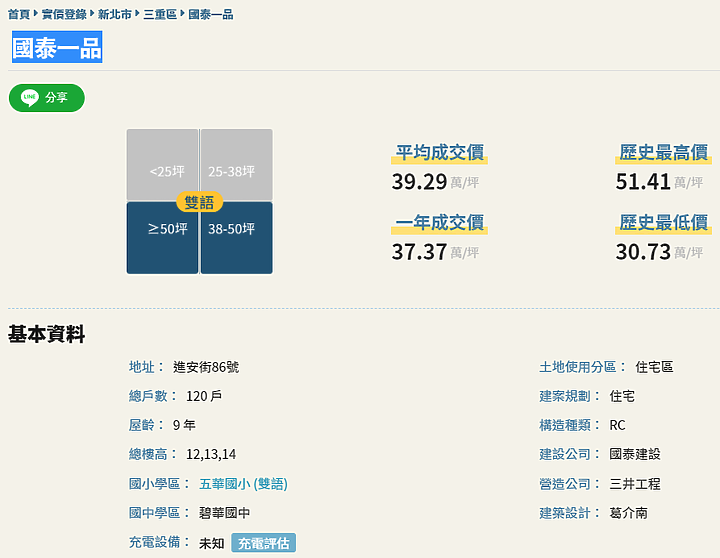Open 五華國小 (雙語) school link
Screen dimensions: 720x558
pyautogui.click(x=243, y=484)
